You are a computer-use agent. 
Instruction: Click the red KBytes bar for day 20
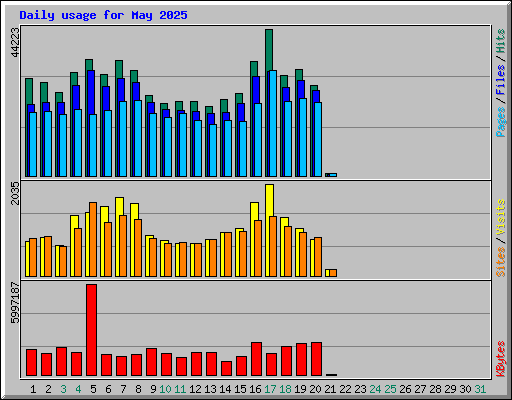tap(317, 359)
